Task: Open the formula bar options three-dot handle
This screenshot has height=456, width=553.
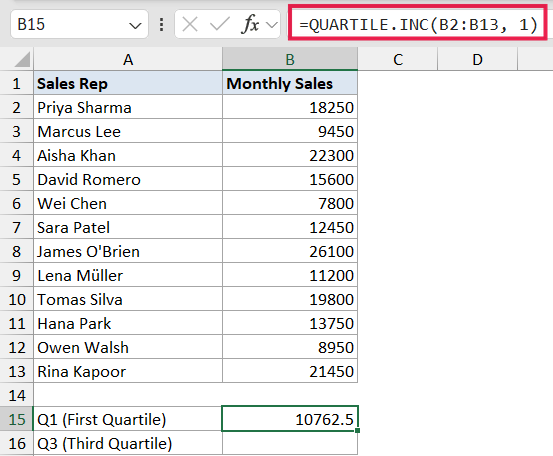Action: point(162,25)
